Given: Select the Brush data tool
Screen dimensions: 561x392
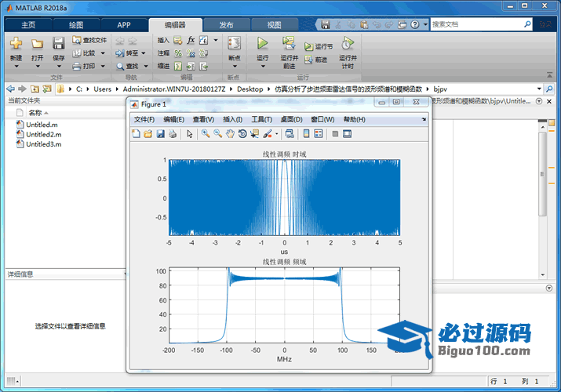Looking at the screenshot, I should (268, 134).
